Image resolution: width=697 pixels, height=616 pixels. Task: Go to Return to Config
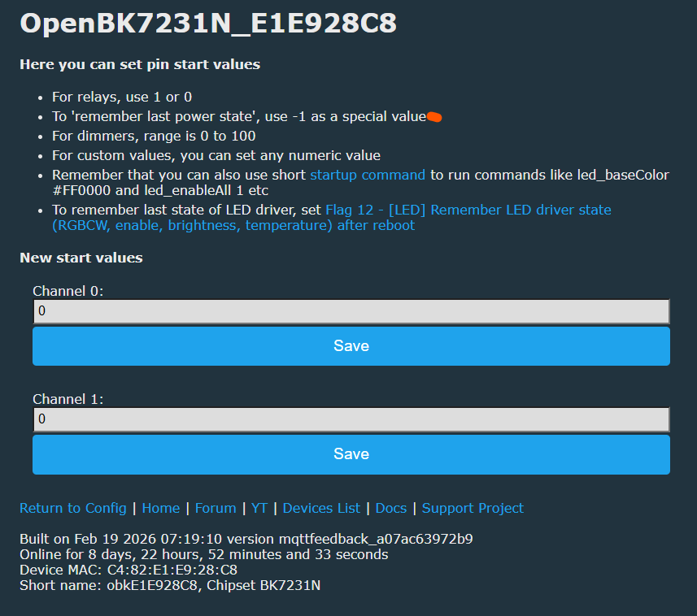[73, 508]
